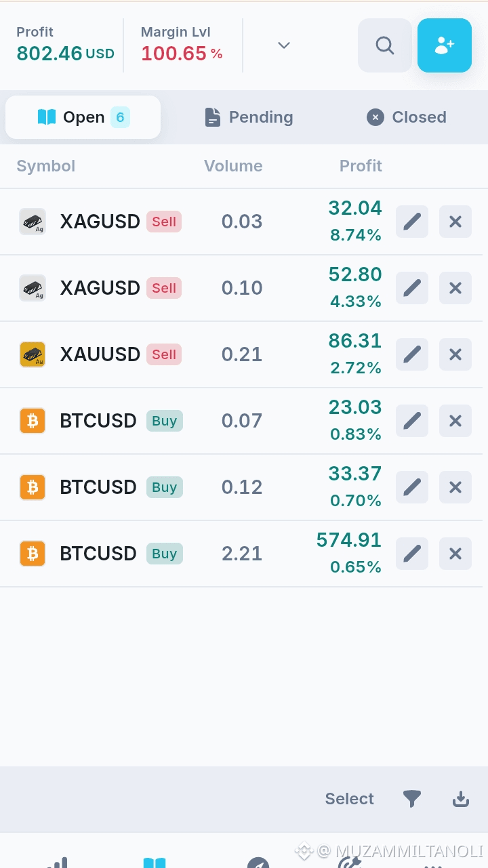The image size is (488, 868).
Task: Close the BTCUSD 0.07 buy position
Action: tap(455, 421)
